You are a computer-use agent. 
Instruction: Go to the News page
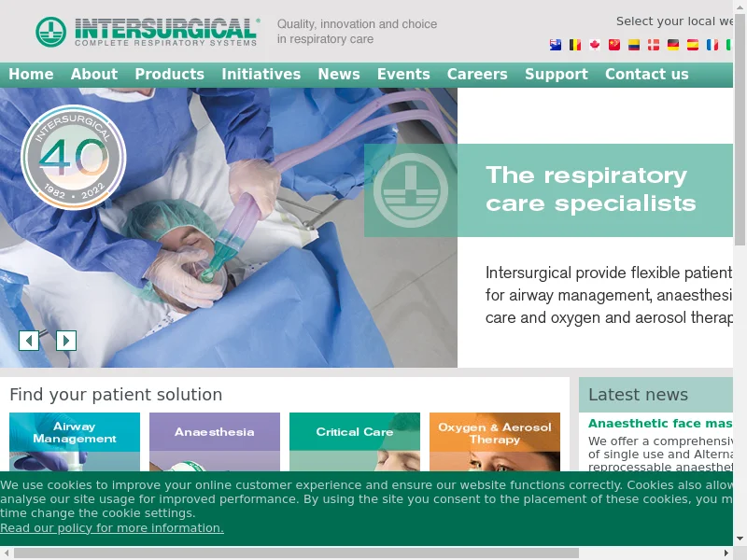(339, 75)
